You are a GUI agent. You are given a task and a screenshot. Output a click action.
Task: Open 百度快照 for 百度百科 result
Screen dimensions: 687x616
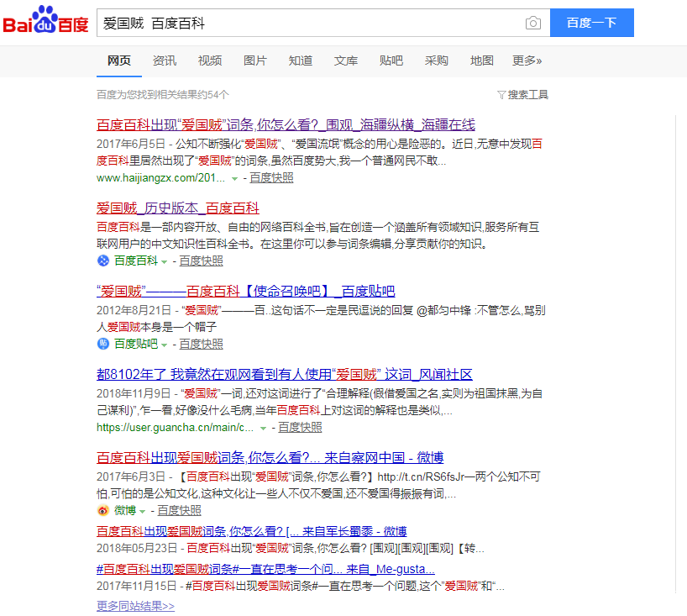pos(201,261)
